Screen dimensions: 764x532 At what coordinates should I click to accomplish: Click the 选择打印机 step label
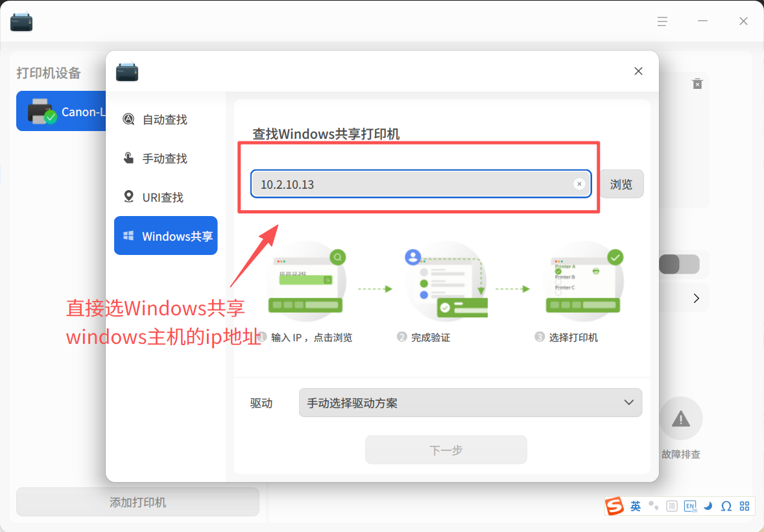click(x=573, y=337)
